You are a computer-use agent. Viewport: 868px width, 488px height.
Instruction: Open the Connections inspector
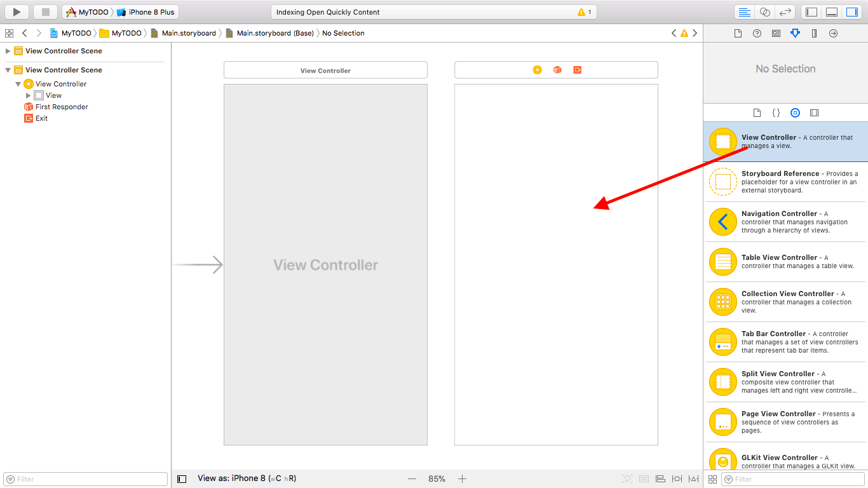[x=833, y=33]
